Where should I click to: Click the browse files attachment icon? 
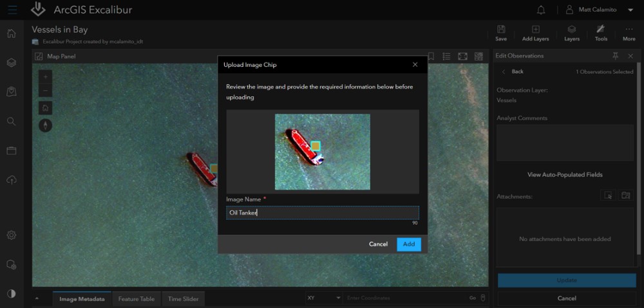(625, 195)
